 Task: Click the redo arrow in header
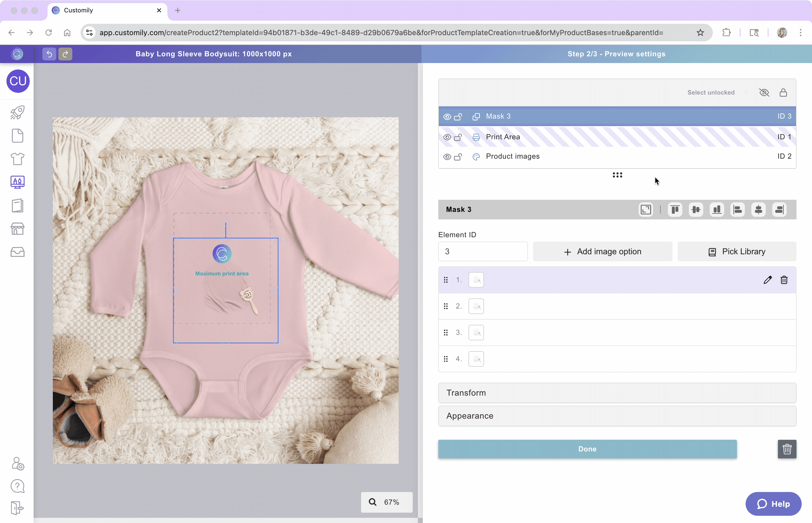coord(65,54)
